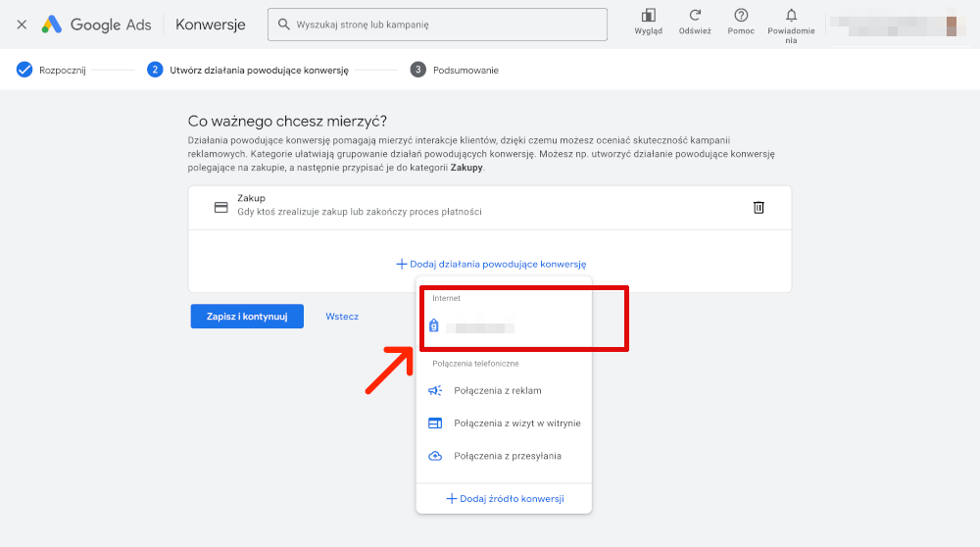980x547 pixels.
Task: Click the search magnifier icon
Action: pyautogui.click(x=284, y=25)
